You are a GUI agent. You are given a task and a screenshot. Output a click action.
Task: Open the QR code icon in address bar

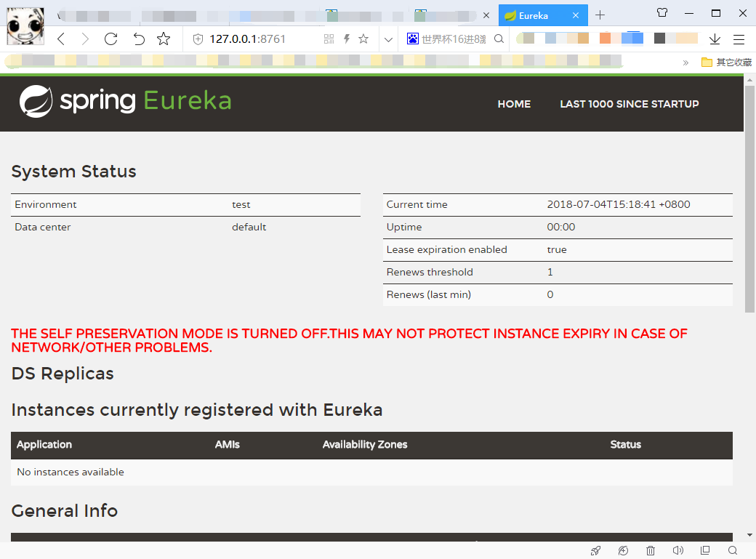329,39
